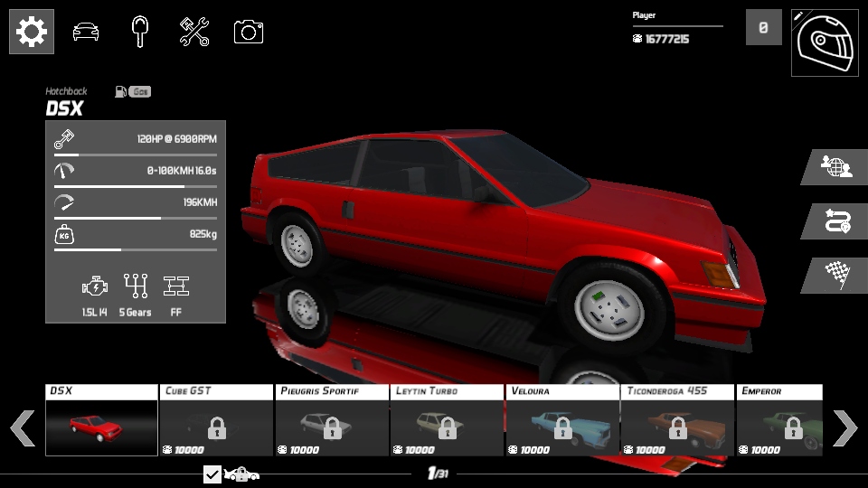Open the settings gear menu
The image size is (868, 488).
pyautogui.click(x=32, y=33)
